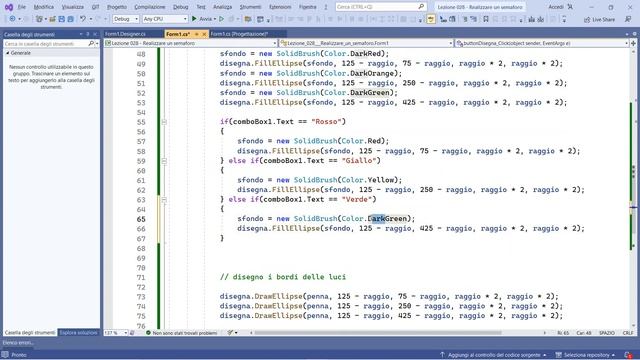Click the Save All toolbar icon
The image size is (640, 360).
70,19
